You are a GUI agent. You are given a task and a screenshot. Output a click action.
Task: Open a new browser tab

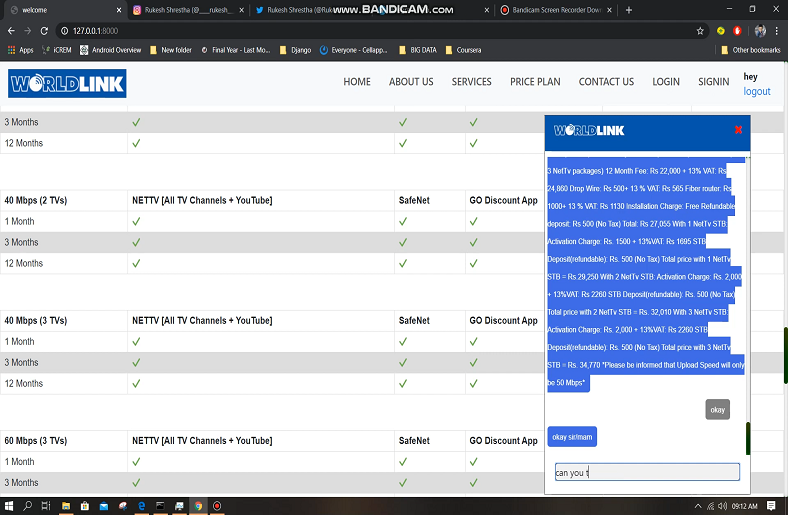(629, 10)
